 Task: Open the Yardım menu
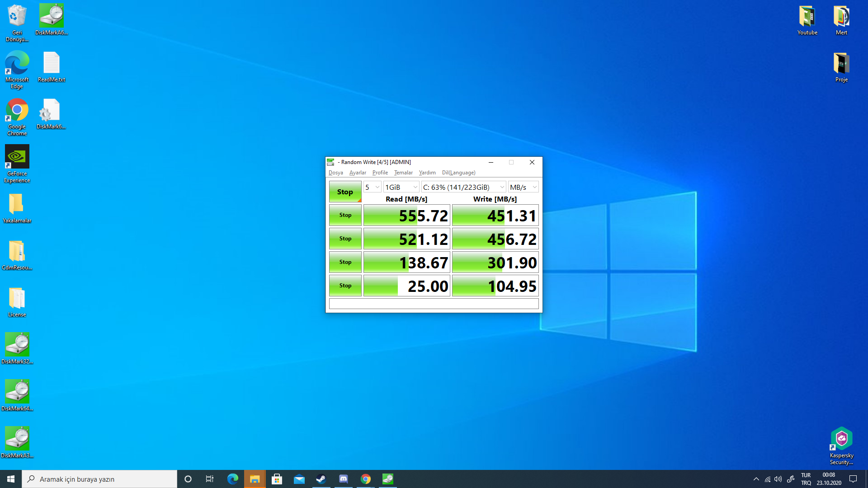[x=427, y=173]
